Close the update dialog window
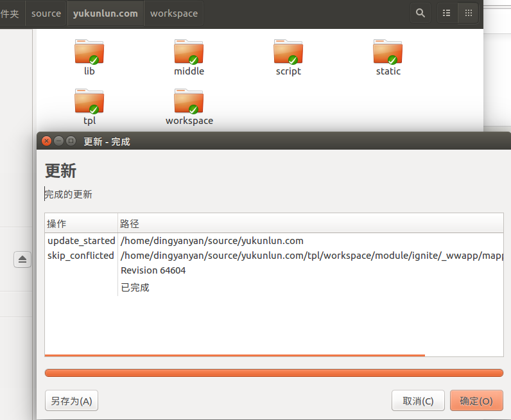511x420 pixels. [x=47, y=141]
